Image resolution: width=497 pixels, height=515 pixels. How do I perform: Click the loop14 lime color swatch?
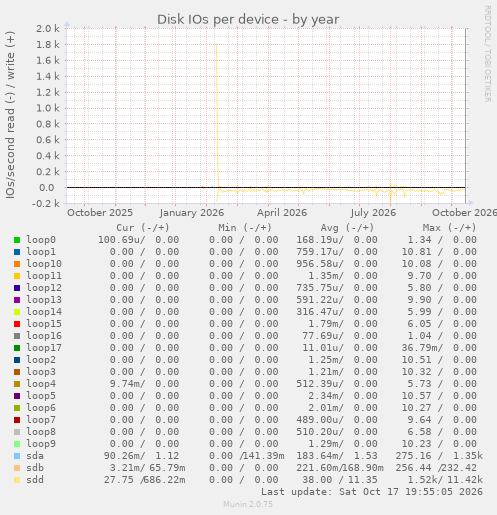[x=17, y=312]
